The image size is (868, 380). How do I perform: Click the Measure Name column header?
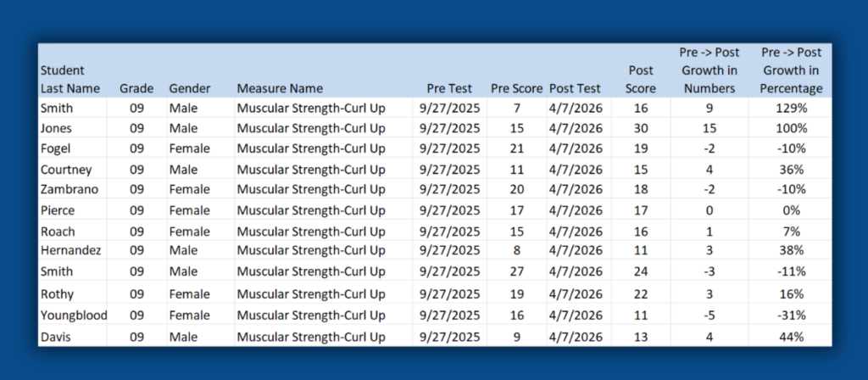(x=280, y=88)
